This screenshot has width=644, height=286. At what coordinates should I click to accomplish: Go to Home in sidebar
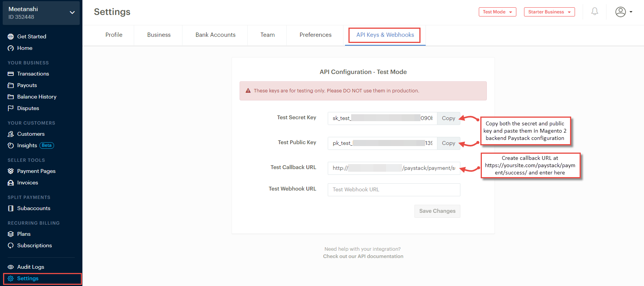tap(25, 48)
